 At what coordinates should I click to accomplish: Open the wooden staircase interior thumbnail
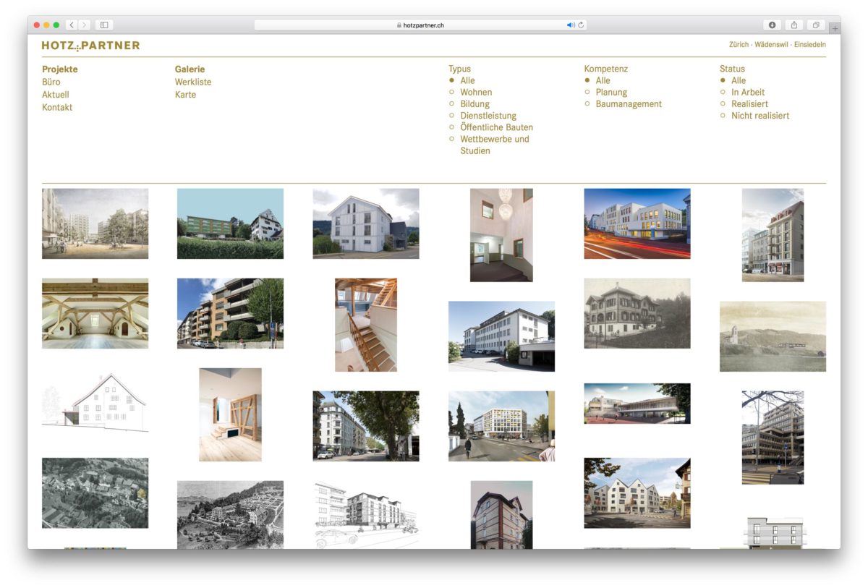pyautogui.click(x=365, y=325)
